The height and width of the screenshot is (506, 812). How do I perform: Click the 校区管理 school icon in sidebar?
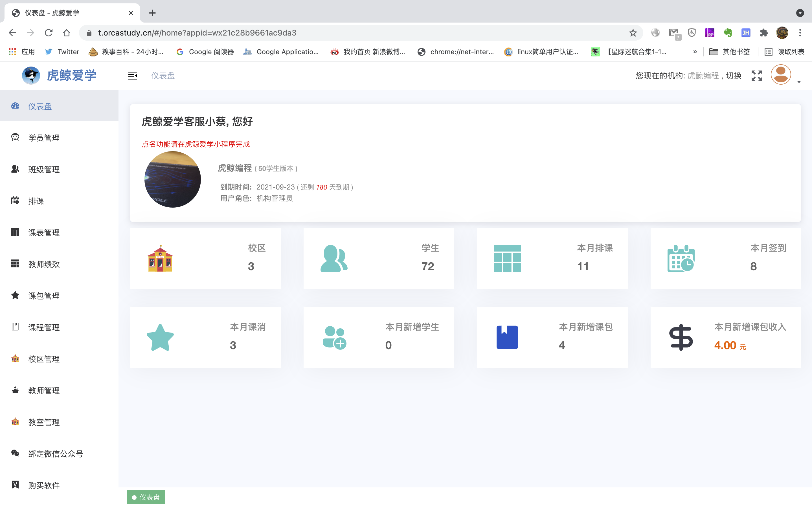click(x=15, y=358)
